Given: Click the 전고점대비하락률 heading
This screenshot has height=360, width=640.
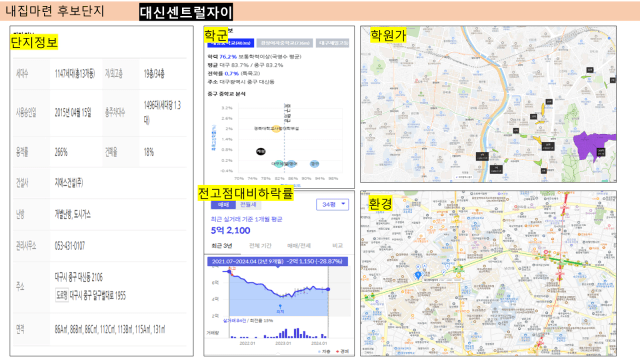Looking at the screenshot, I should tap(245, 193).
